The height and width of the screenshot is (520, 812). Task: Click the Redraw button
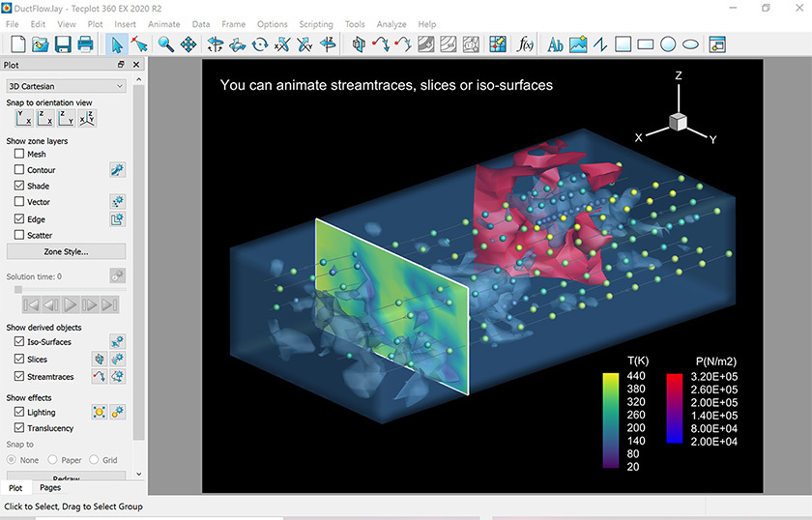[66, 477]
